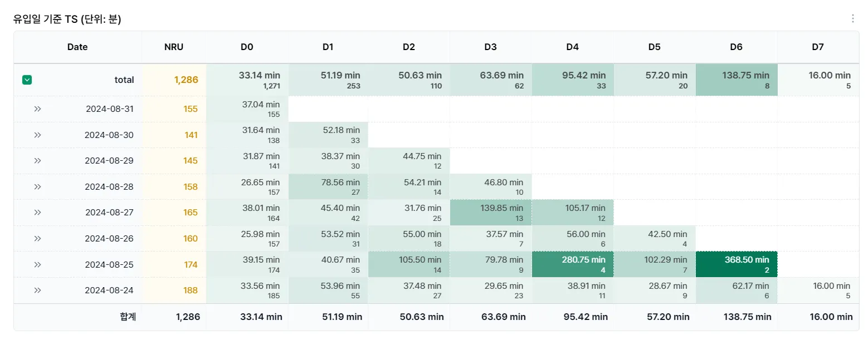Expand the 2024-08-27 double-chevron icon

[x=37, y=213]
